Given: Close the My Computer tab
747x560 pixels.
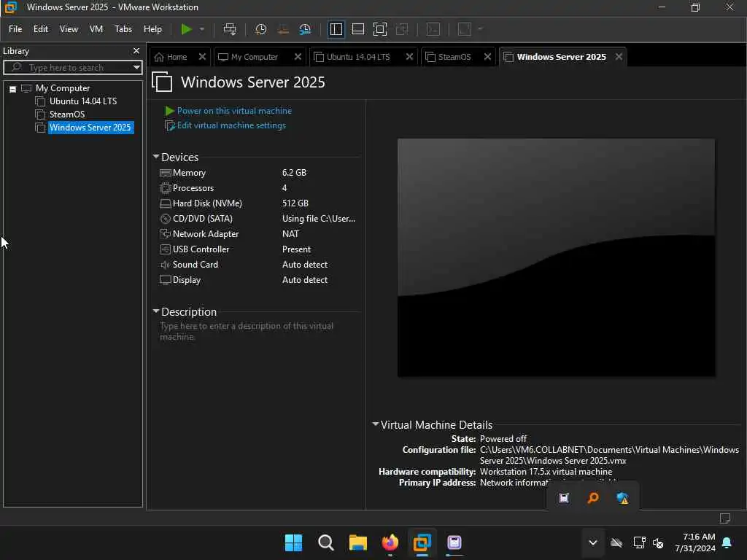Looking at the screenshot, I should tap(298, 57).
